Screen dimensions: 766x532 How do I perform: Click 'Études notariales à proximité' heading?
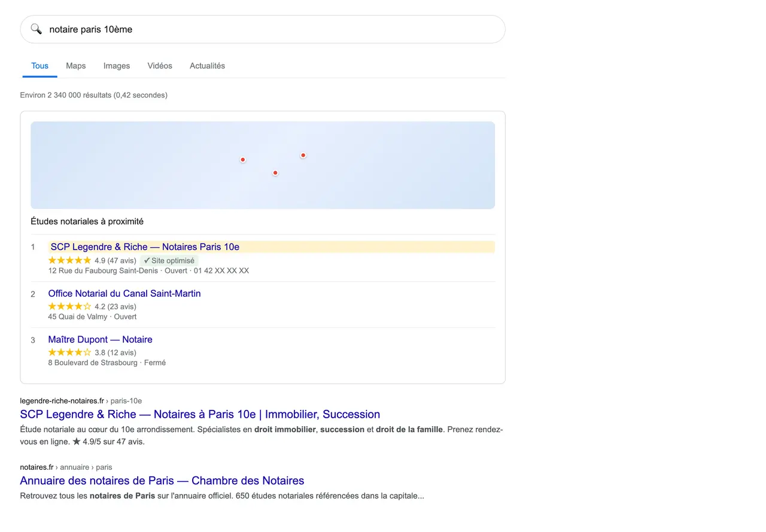click(x=87, y=221)
